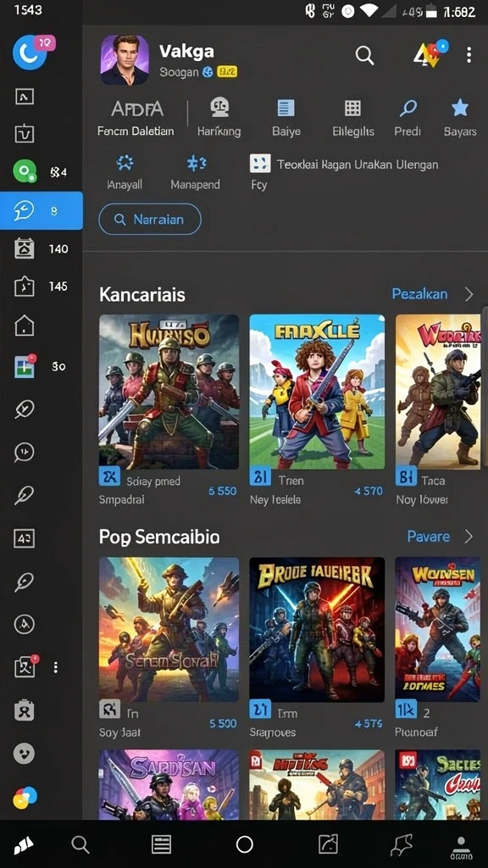Open the sidebar box icon labeled 43
This screenshot has width=488, height=868.
(x=25, y=537)
